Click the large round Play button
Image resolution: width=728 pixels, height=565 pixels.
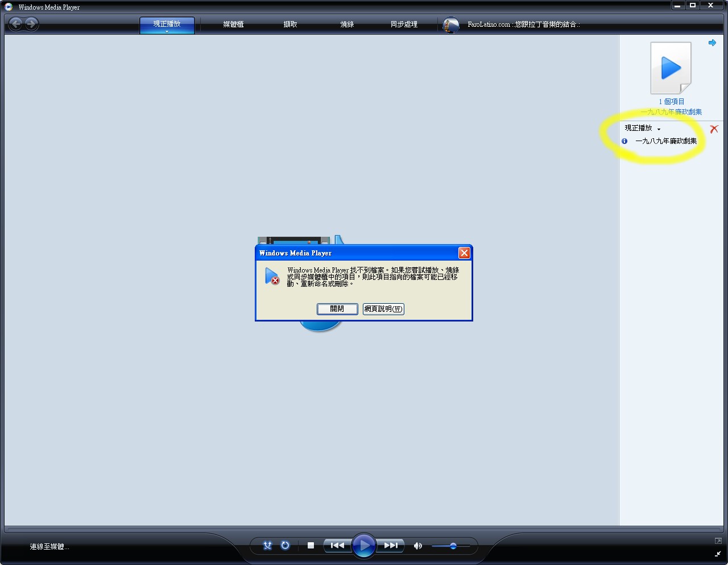(x=364, y=546)
